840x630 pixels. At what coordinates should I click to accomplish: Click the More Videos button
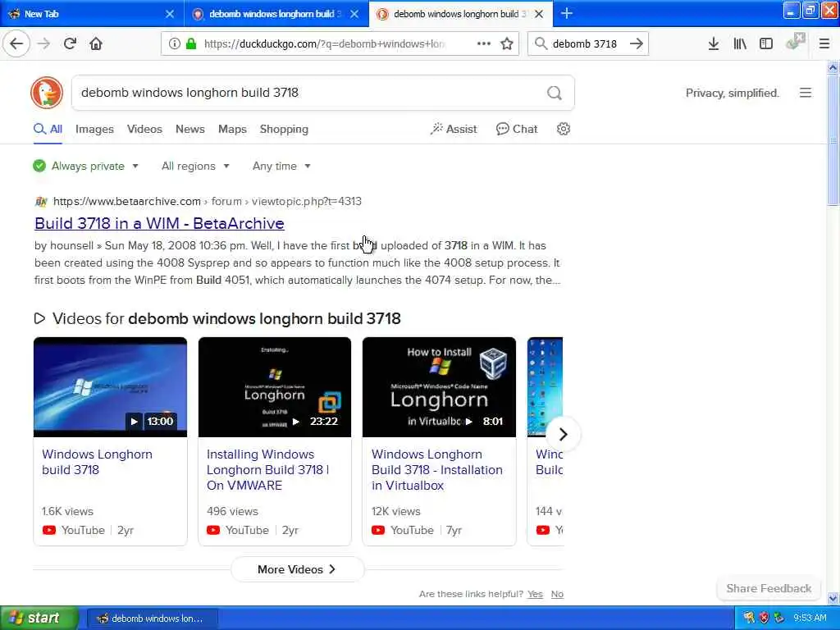tap(297, 569)
